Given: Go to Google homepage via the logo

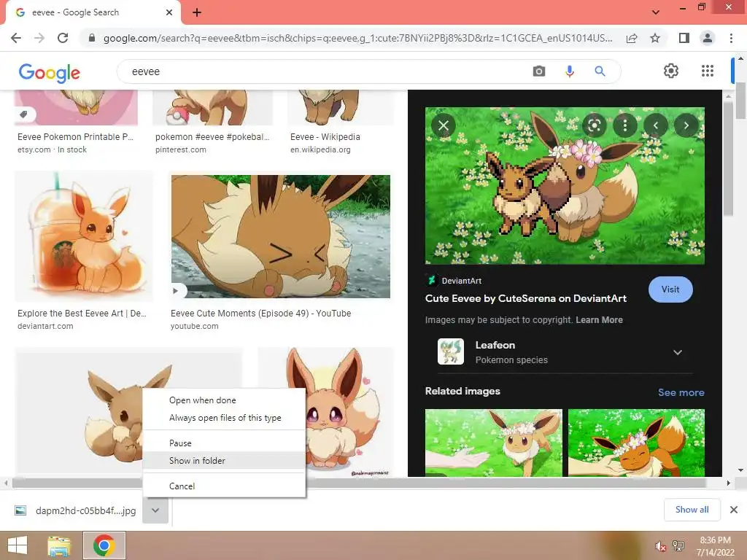Looking at the screenshot, I should click(x=50, y=72).
